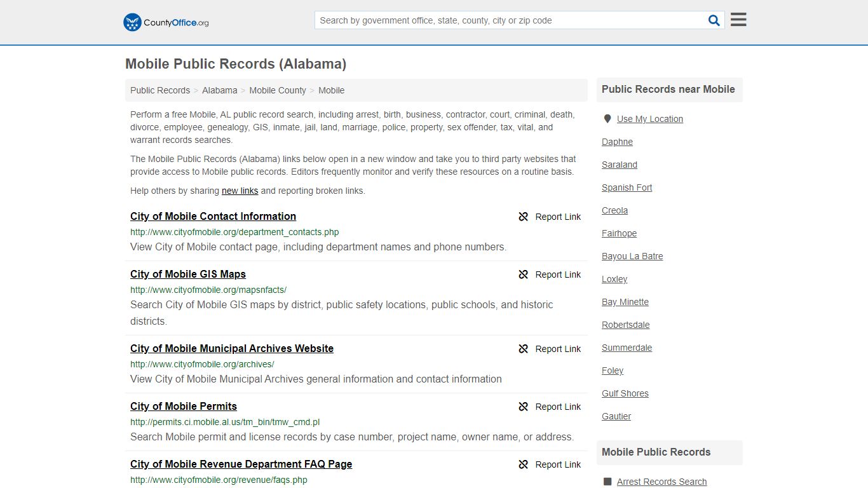
Task: Open the hamburger menu icon
Action: tap(738, 20)
